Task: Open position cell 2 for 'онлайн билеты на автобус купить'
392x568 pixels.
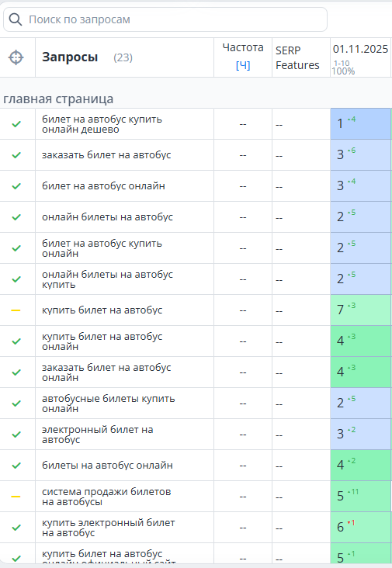Action: click(360, 279)
